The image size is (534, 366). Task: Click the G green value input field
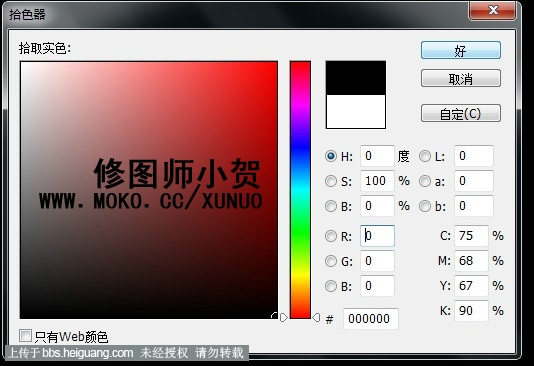pyautogui.click(x=377, y=261)
